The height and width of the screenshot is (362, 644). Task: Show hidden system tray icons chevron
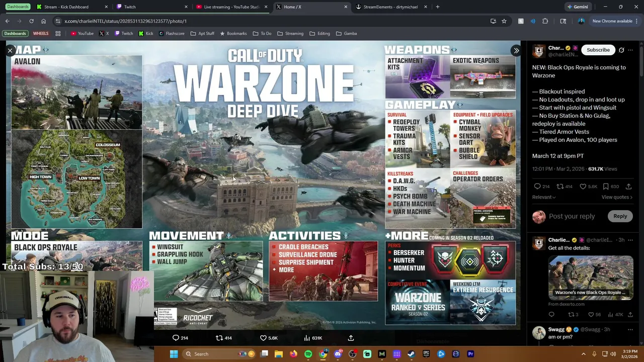pyautogui.click(x=584, y=354)
